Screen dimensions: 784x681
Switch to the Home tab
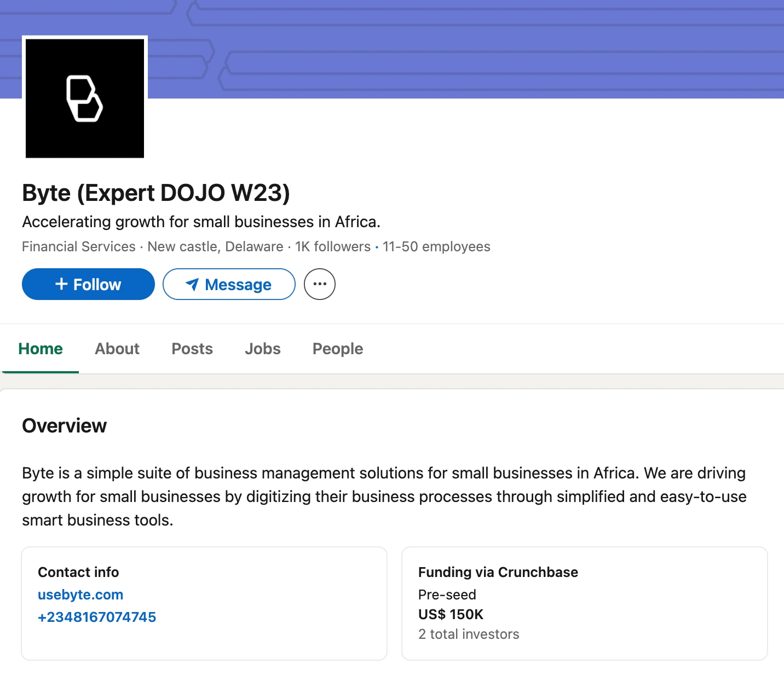tap(41, 349)
